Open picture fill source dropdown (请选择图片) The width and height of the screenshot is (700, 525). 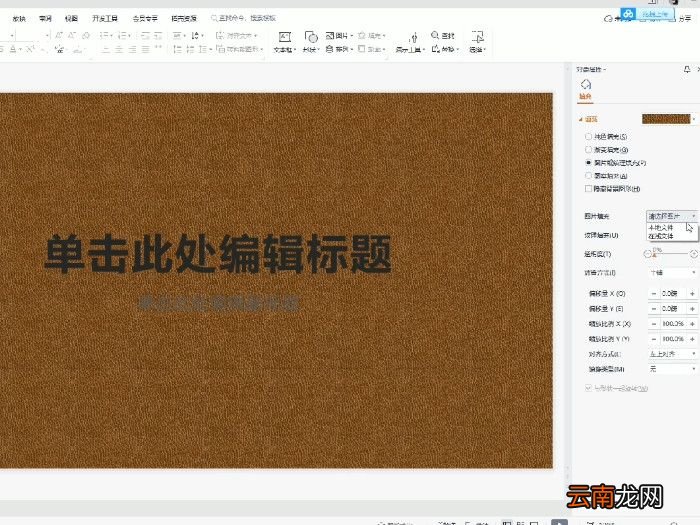tap(672, 216)
